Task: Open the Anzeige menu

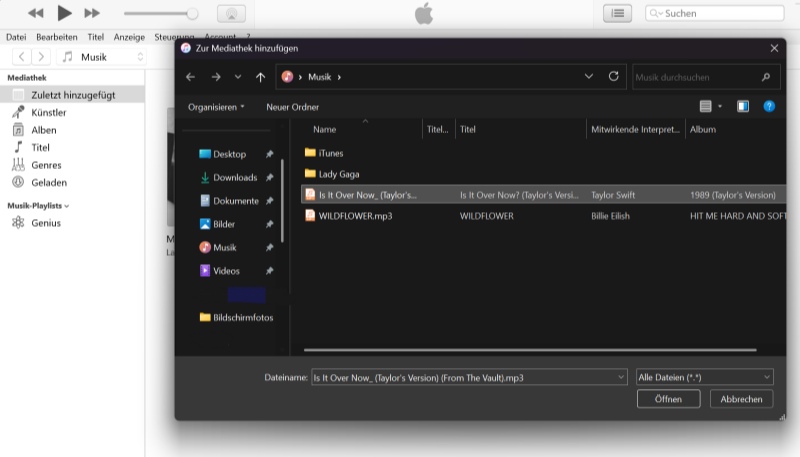Action: click(129, 37)
